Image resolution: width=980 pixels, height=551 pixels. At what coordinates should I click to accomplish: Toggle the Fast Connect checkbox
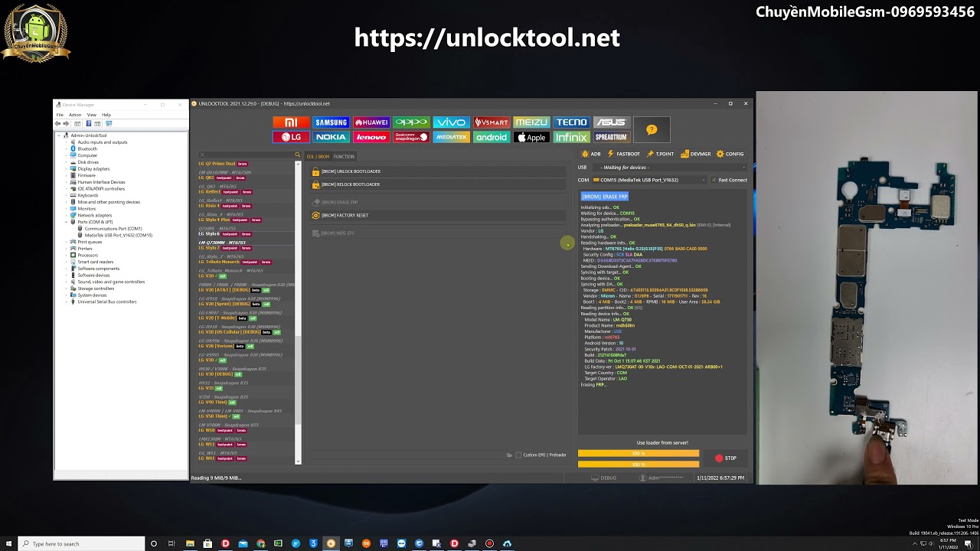pyautogui.click(x=714, y=180)
